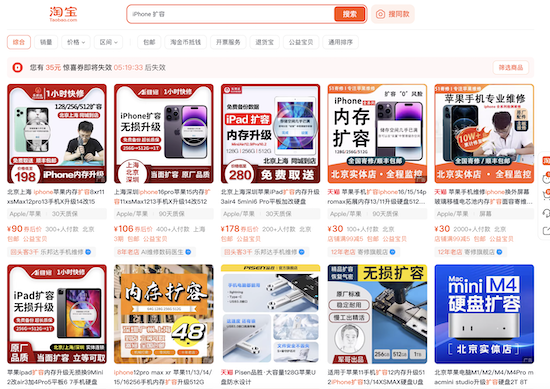Select the 综合 sorting tab

point(19,42)
